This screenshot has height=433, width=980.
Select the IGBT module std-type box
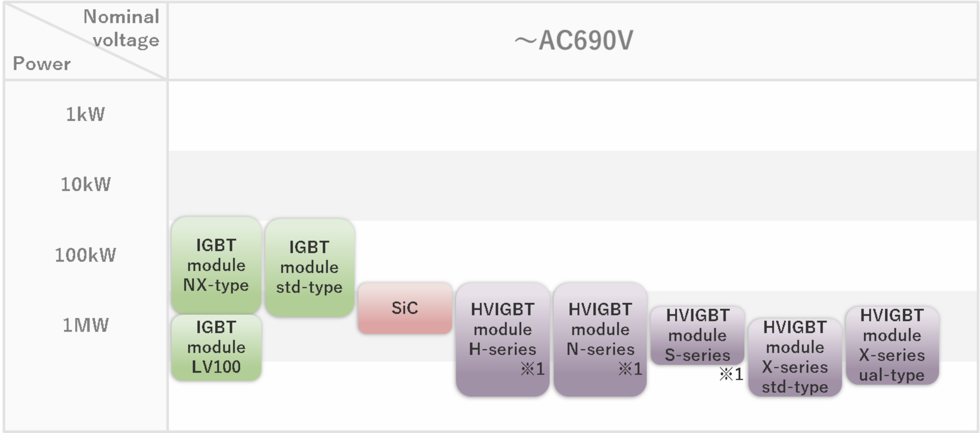click(x=310, y=267)
